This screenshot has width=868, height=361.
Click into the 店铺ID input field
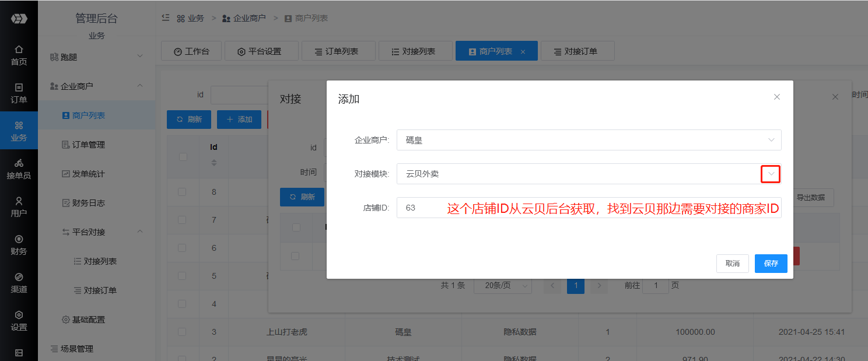click(589, 208)
